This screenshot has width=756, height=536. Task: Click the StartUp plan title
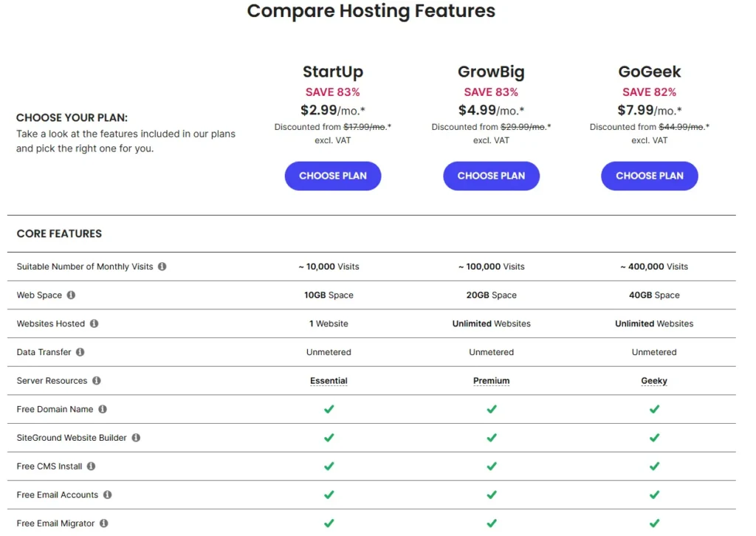coord(333,72)
